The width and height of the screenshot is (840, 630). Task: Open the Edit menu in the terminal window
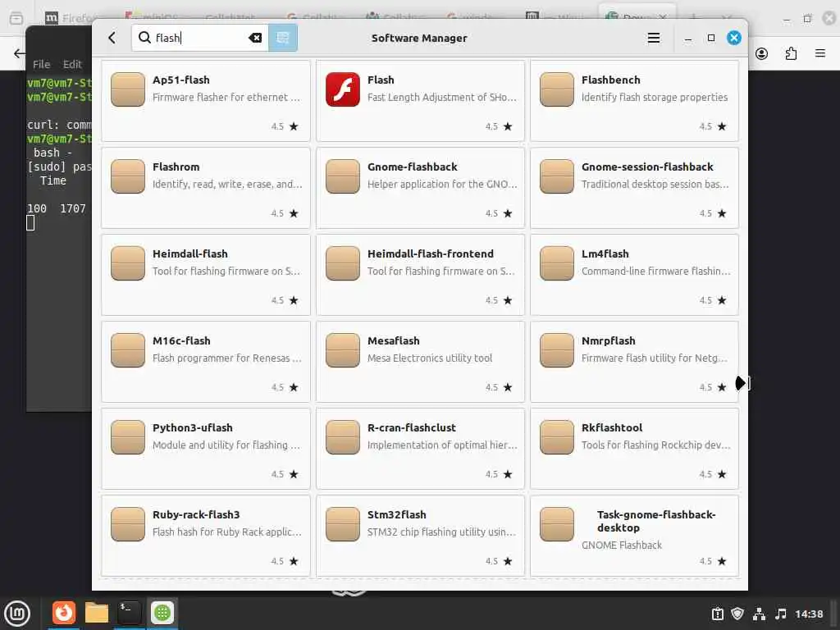[72, 64]
